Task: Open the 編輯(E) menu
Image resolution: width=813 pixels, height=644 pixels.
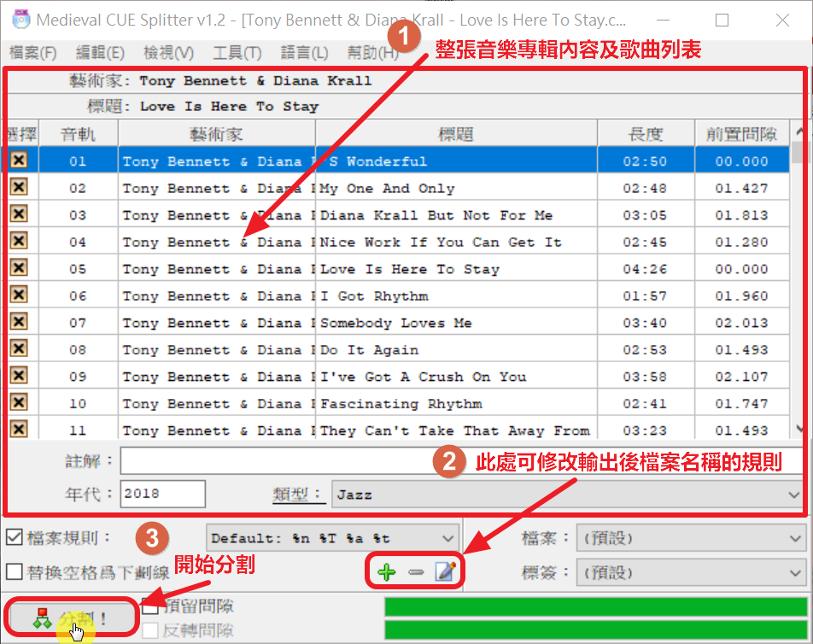Action: (100, 52)
